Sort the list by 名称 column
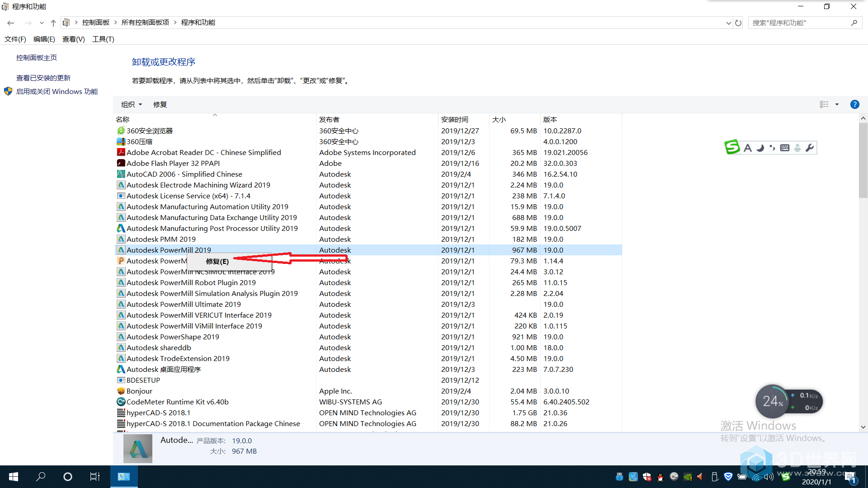The width and height of the screenshot is (868, 488). (215, 119)
